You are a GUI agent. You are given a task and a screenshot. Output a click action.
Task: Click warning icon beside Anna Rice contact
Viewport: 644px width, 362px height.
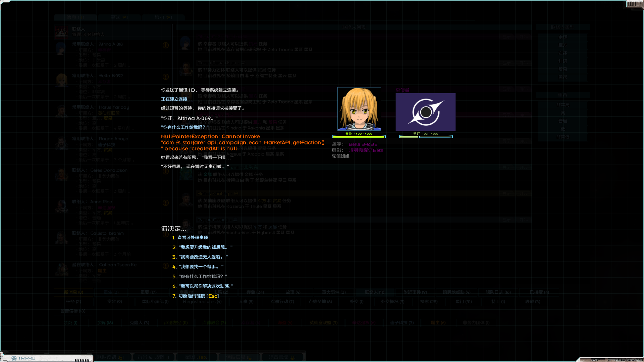[166, 203]
